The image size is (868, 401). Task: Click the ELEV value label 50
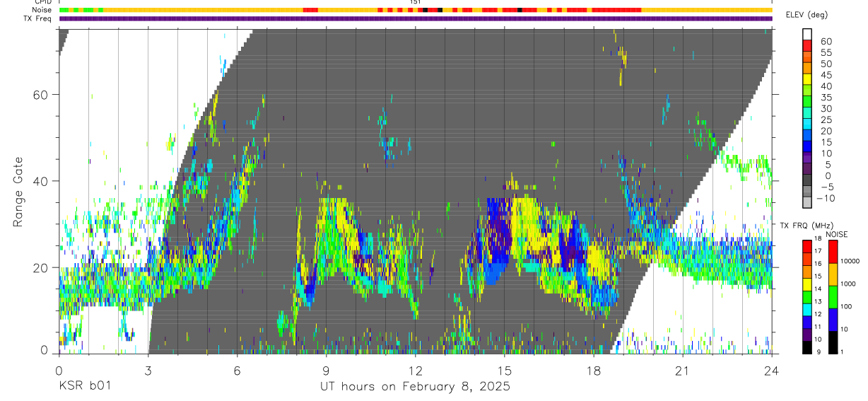tap(826, 64)
